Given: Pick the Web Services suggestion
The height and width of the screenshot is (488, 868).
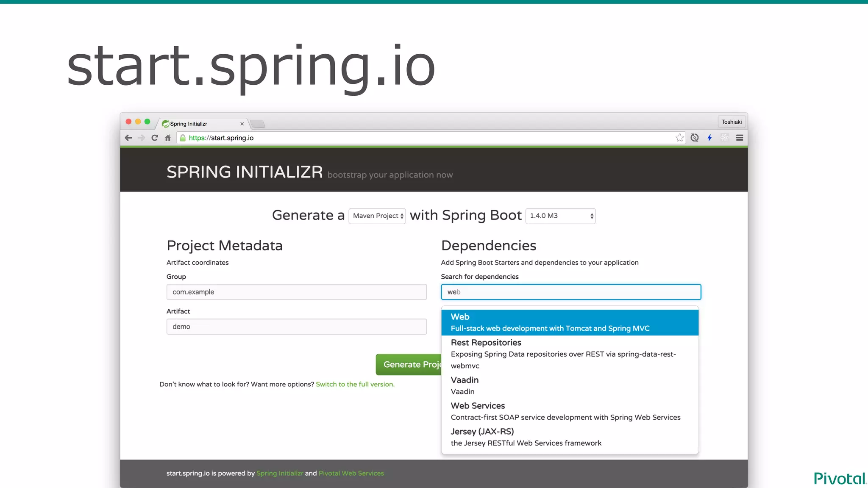Looking at the screenshot, I should point(570,411).
